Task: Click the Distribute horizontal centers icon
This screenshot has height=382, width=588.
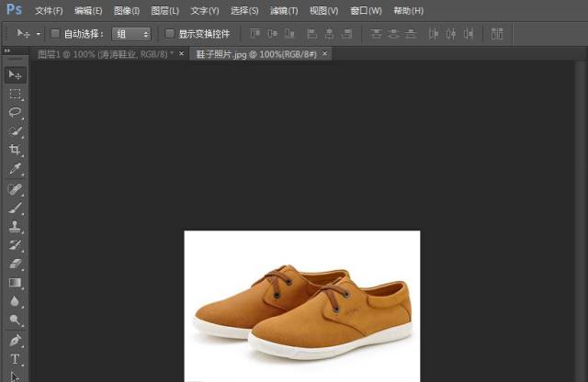Action: tap(451, 34)
